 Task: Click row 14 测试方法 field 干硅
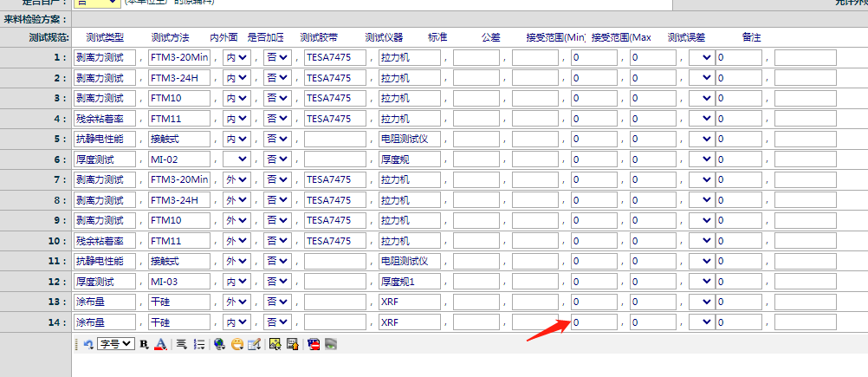click(x=179, y=322)
